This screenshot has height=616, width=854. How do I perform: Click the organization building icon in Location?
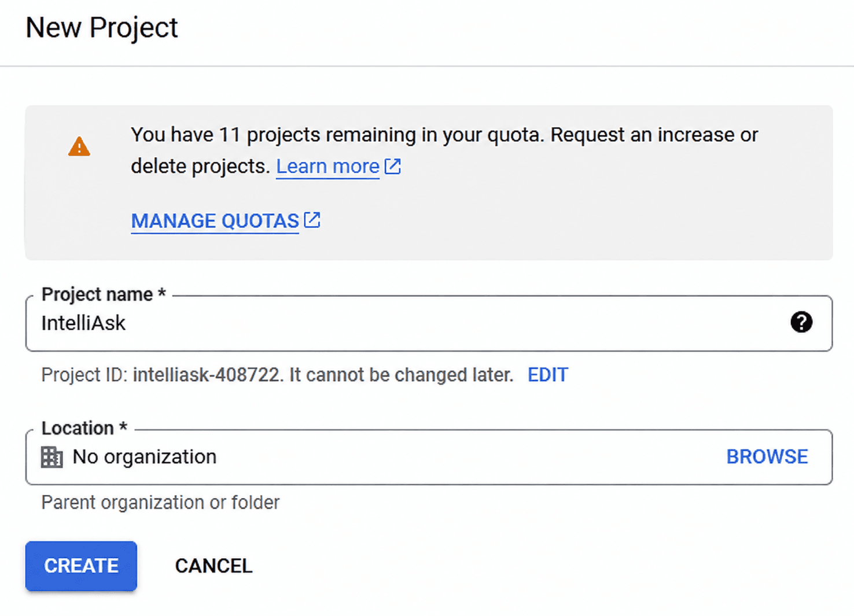click(51, 457)
